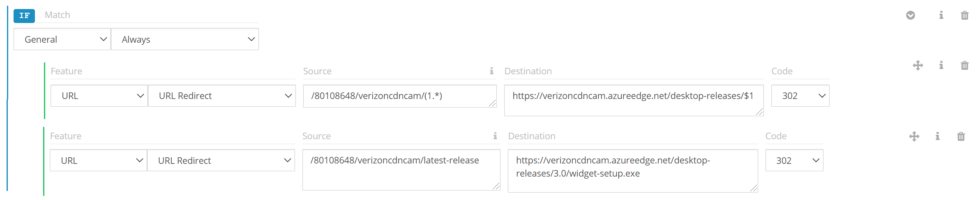The width and height of the screenshot is (980, 200).
Task: Show info for the latest-release redirect feature
Action: (x=937, y=136)
